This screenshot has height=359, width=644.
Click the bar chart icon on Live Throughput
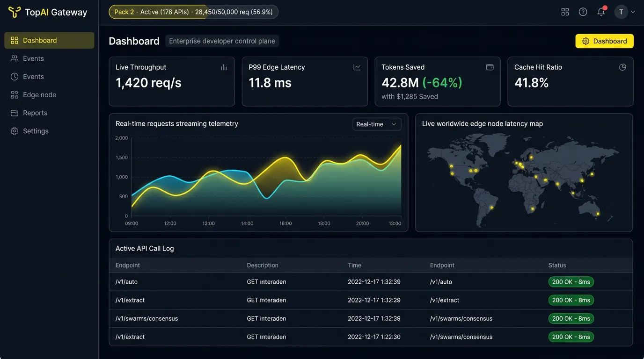(x=224, y=67)
